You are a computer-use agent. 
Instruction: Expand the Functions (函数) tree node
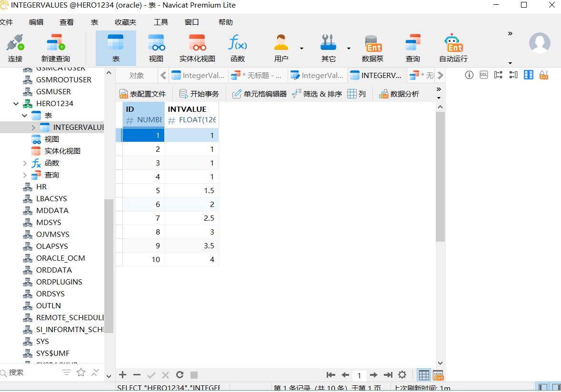pyautogui.click(x=25, y=163)
